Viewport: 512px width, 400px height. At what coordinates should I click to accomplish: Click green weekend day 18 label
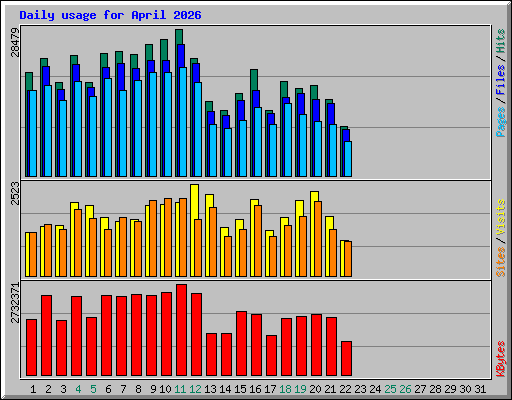coord(285,389)
